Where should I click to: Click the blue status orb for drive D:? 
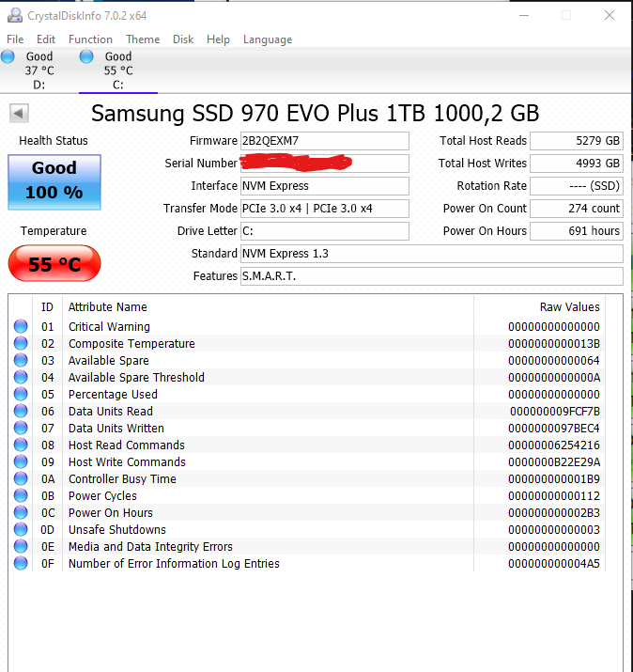[8, 56]
